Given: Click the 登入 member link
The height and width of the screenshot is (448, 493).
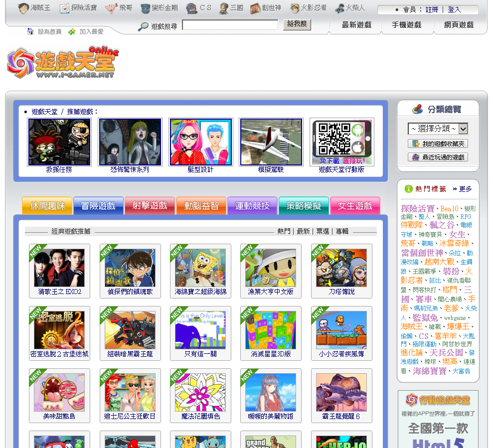Looking at the screenshot, I should click(454, 10).
